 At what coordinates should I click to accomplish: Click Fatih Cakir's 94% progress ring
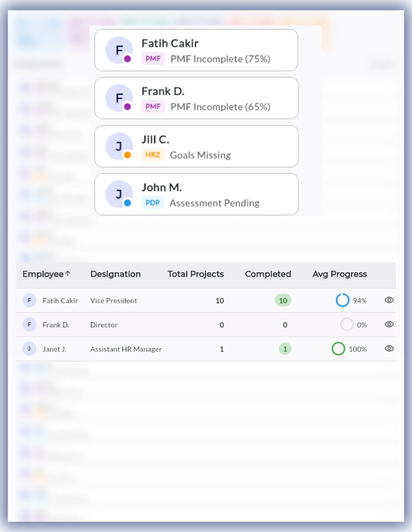click(x=342, y=300)
